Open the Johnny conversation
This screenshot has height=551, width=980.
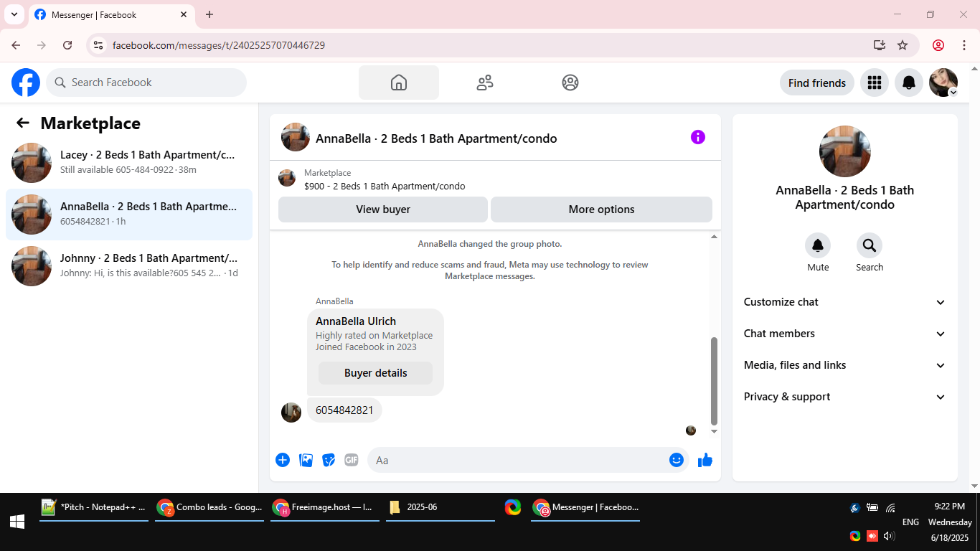(129, 266)
